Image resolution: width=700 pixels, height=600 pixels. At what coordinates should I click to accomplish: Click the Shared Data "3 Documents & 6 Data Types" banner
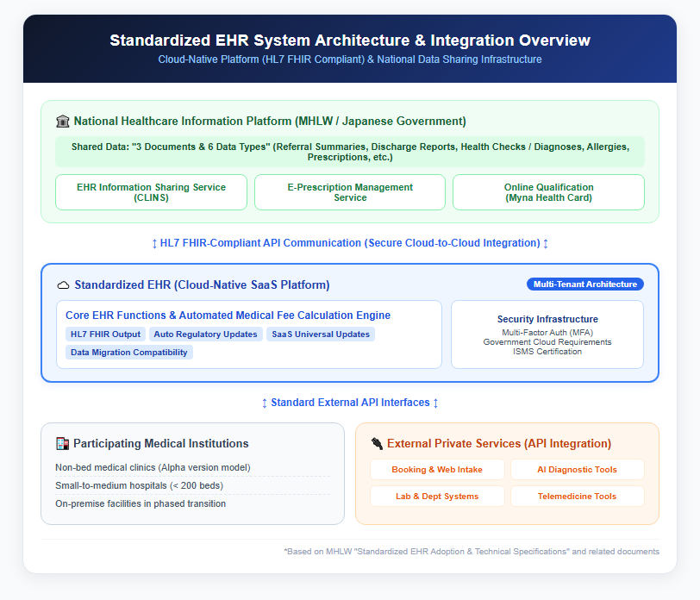[x=350, y=152]
